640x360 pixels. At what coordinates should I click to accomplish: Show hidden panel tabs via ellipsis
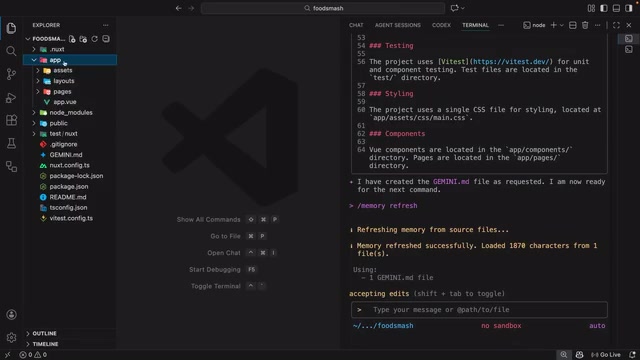501,25
